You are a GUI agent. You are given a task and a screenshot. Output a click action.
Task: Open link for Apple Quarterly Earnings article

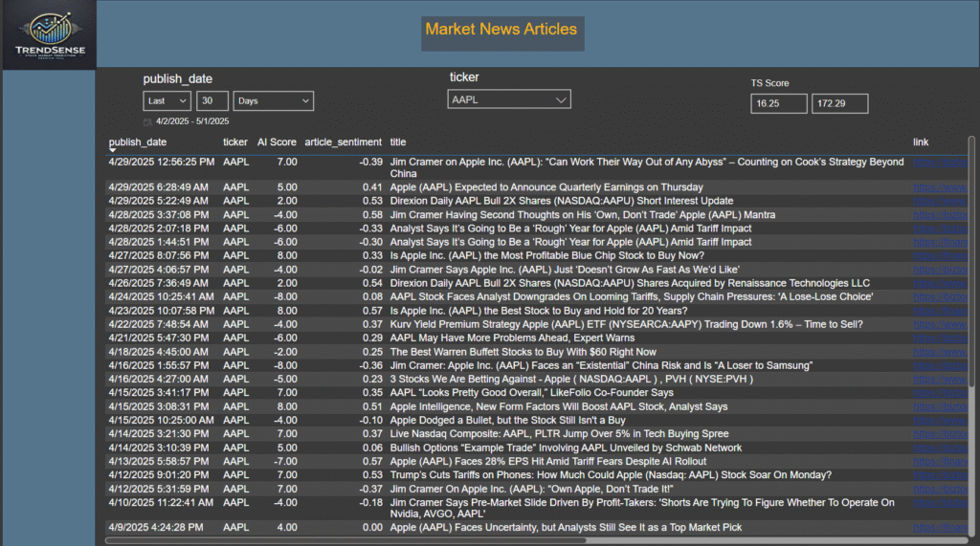(937, 187)
